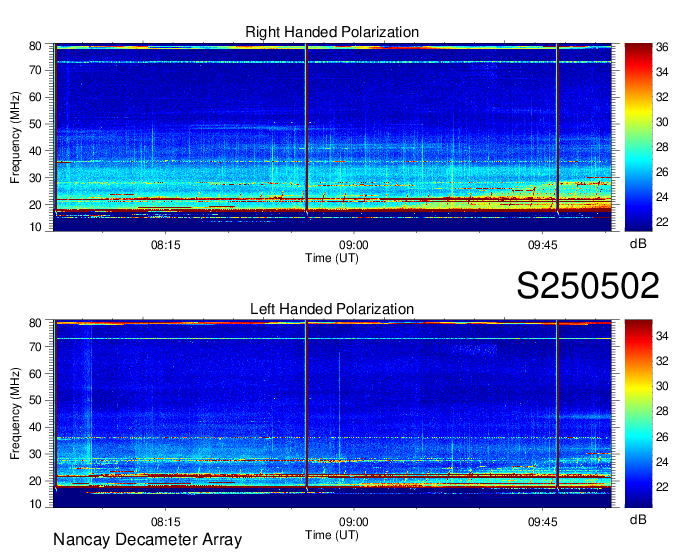Click the 10 frequency tick of bottom plot
This screenshot has width=680, height=552.
click(35, 504)
